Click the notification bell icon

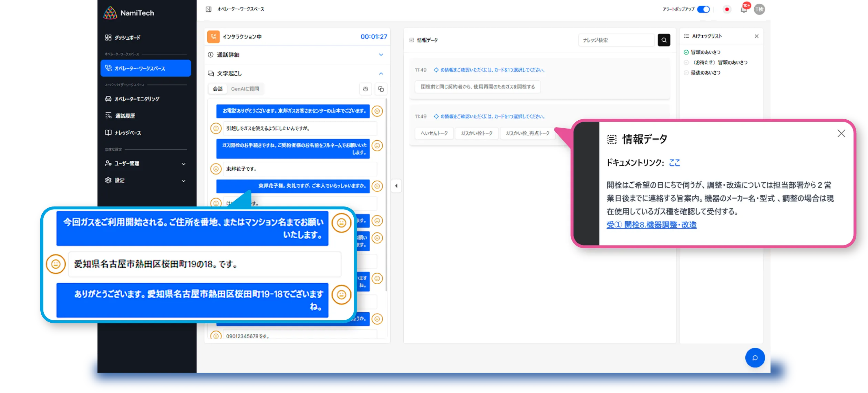tap(744, 10)
